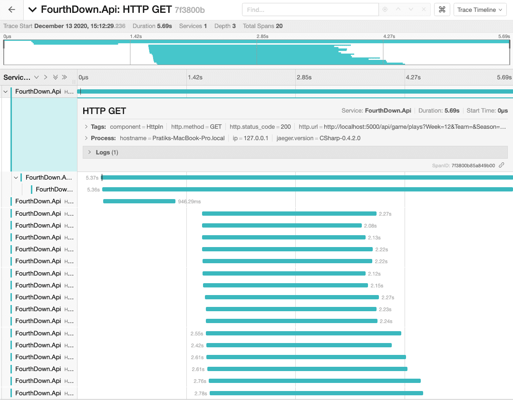Click the span bar labeled 2.13s

coord(284,237)
